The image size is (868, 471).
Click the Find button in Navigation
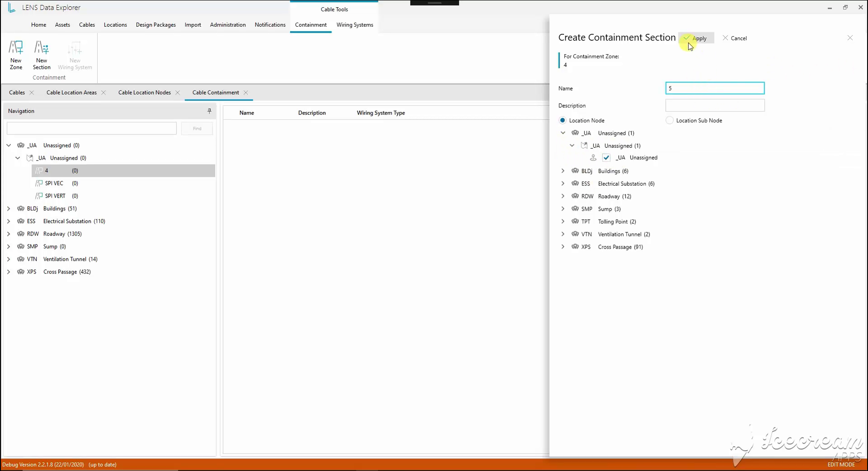(x=197, y=128)
